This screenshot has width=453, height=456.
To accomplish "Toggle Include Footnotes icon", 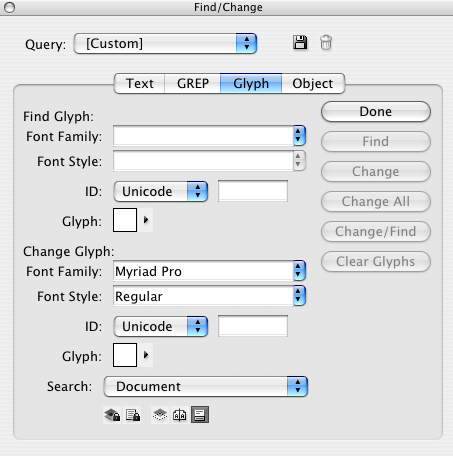I will [200, 415].
